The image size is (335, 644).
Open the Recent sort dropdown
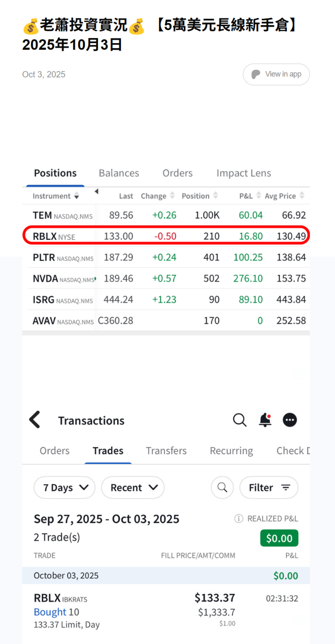(133, 488)
